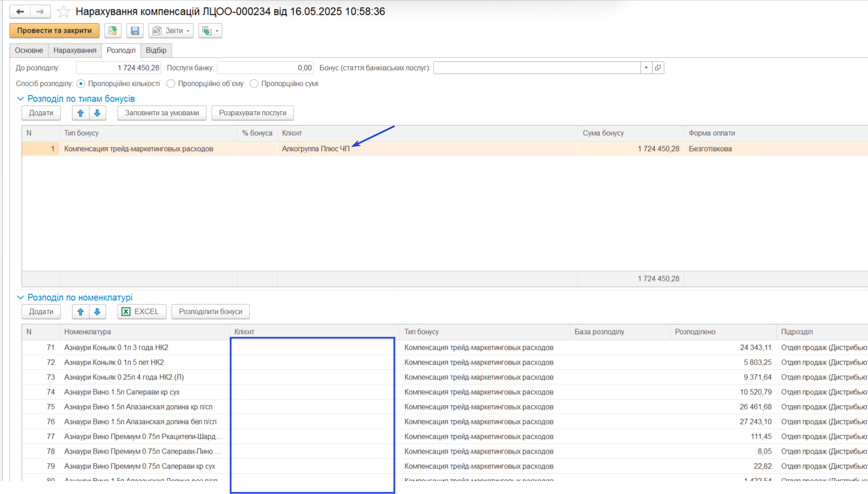The width and height of the screenshot is (868, 494).
Task: Click Додати in the bonus types section
Action: click(x=41, y=113)
